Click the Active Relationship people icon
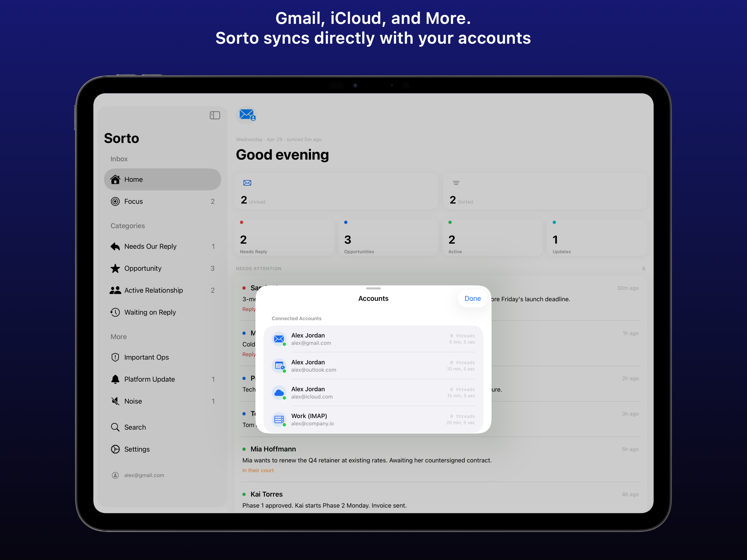Image resolution: width=747 pixels, height=560 pixels. point(115,290)
